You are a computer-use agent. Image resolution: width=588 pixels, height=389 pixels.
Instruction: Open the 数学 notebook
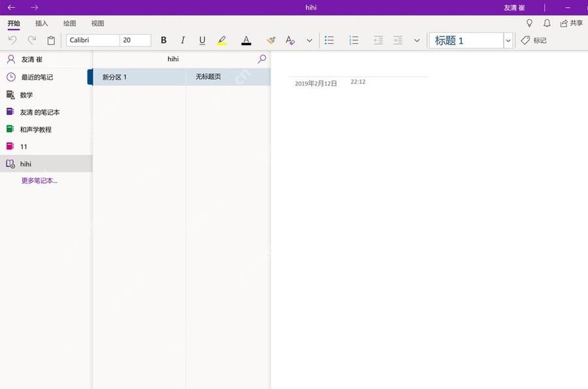(x=46, y=95)
